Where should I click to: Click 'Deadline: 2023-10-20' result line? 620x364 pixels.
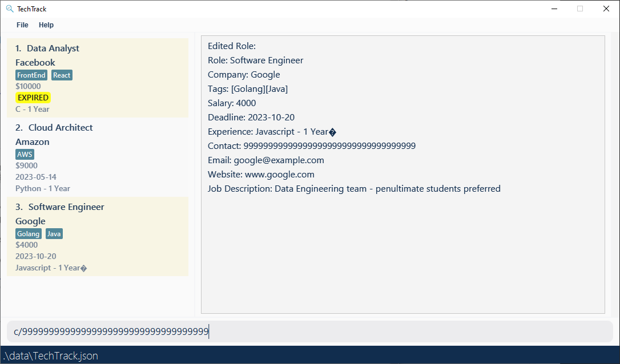251,117
